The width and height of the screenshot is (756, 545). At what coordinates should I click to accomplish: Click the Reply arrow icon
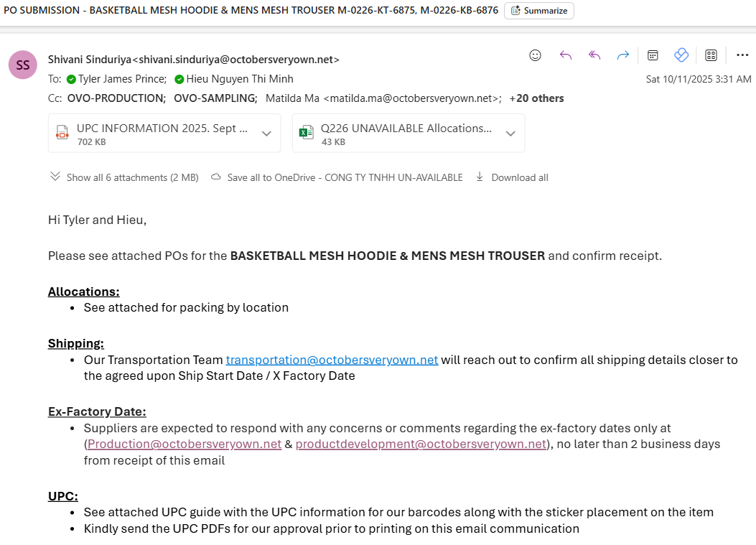pyautogui.click(x=565, y=55)
